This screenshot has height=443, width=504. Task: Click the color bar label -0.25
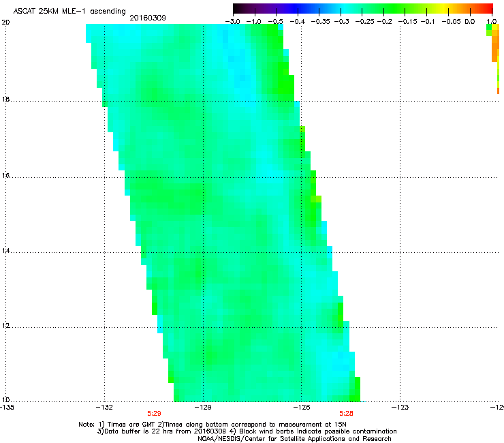coord(364,22)
